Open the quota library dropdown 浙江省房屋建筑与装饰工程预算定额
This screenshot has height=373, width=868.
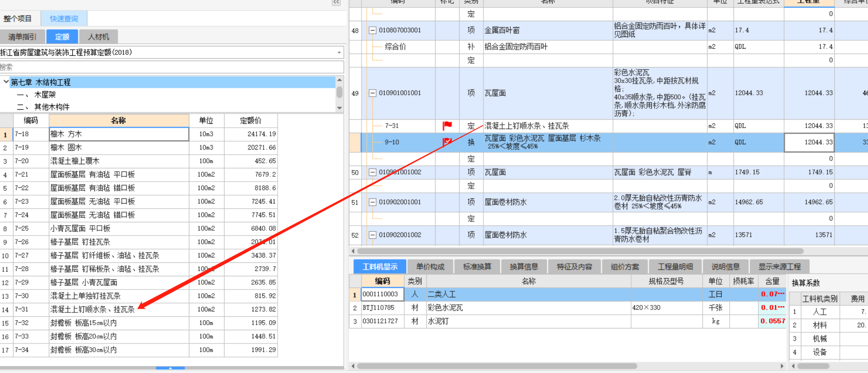coord(339,53)
